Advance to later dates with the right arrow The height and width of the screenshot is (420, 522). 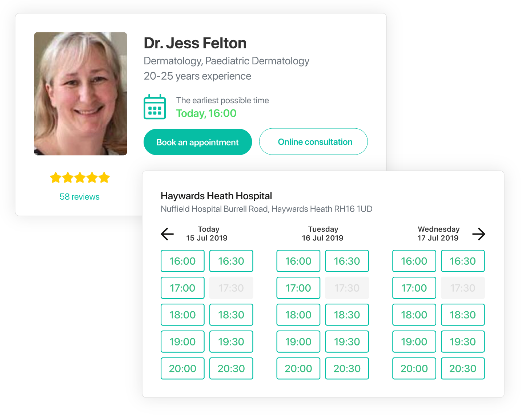pos(479,234)
